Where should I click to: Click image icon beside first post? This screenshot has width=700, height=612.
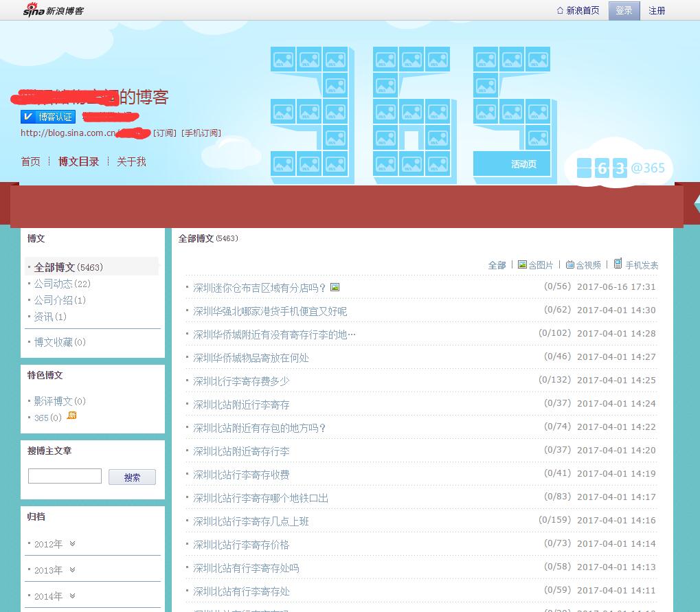335,287
